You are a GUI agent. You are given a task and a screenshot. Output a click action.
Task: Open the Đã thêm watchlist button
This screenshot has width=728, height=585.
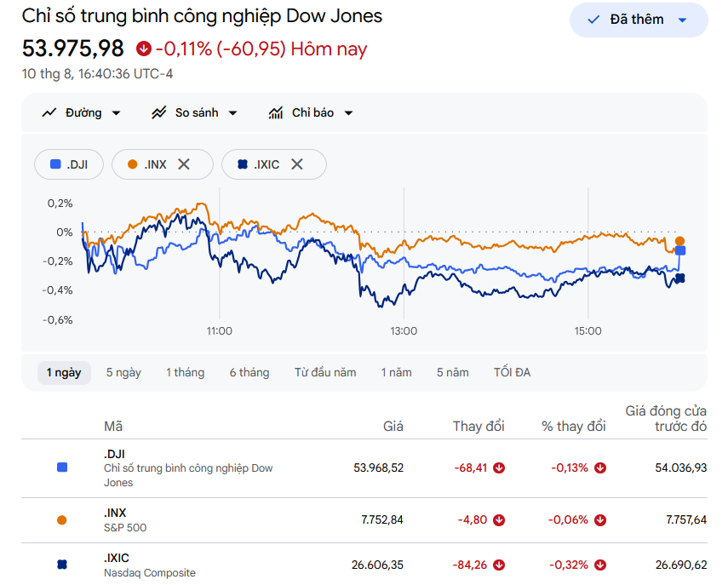pyautogui.click(x=639, y=20)
